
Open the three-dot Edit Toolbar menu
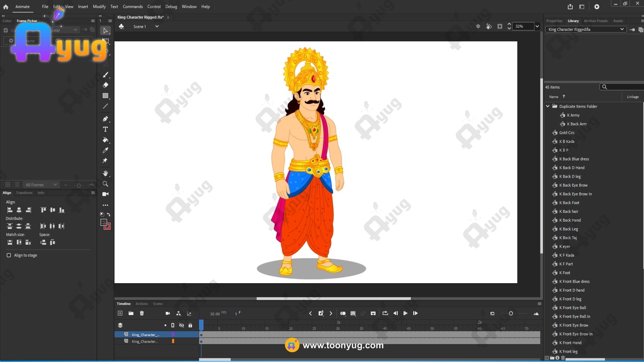105,205
